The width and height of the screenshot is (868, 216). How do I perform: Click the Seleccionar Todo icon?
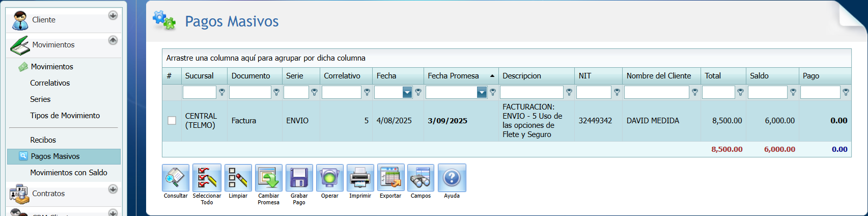click(x=207, y=178)
